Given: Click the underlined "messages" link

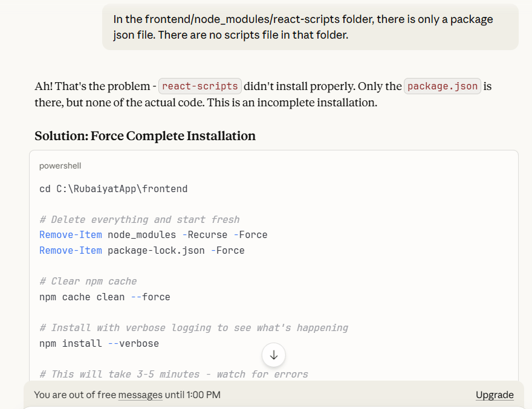Looking at the screenshot, I should [x=140, y=395].
